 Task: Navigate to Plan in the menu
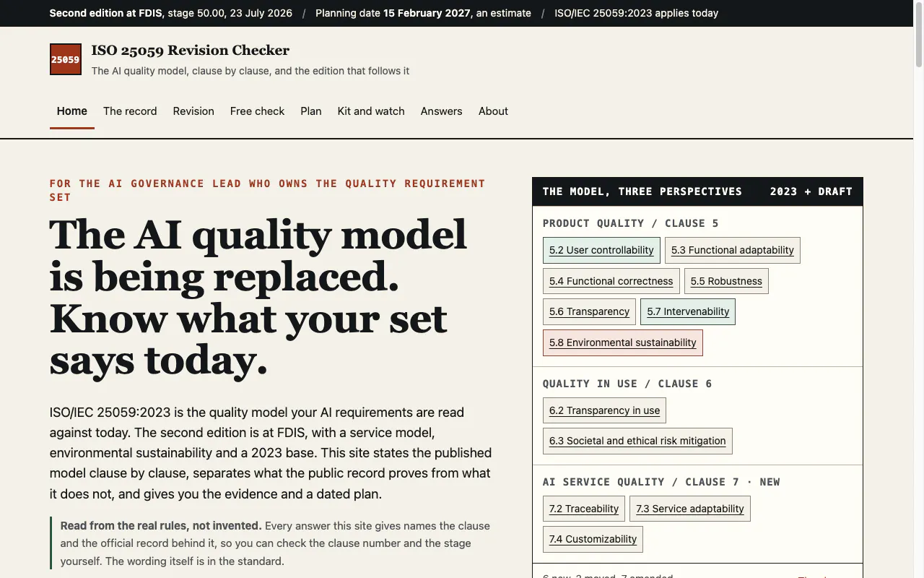coord(311,111)
